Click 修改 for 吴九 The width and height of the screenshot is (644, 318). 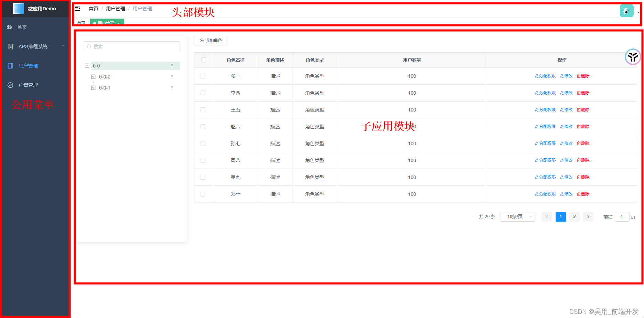[x=566, y=177]
